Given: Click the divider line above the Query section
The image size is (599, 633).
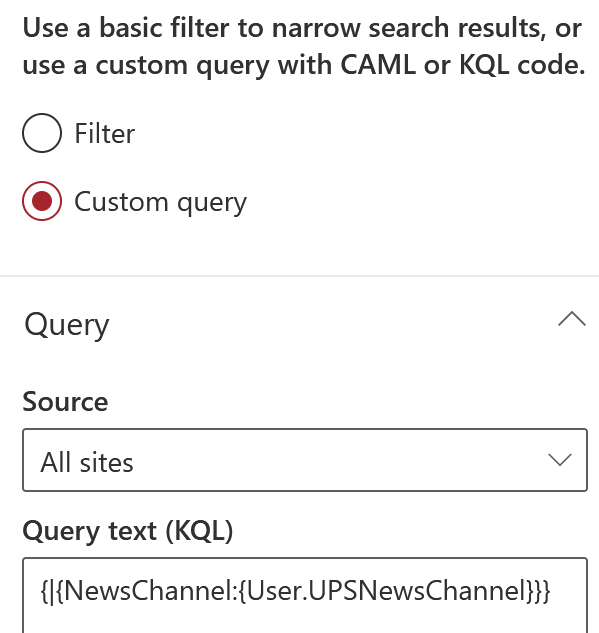Looking at the screenshot, I should [x=300, y=276].
